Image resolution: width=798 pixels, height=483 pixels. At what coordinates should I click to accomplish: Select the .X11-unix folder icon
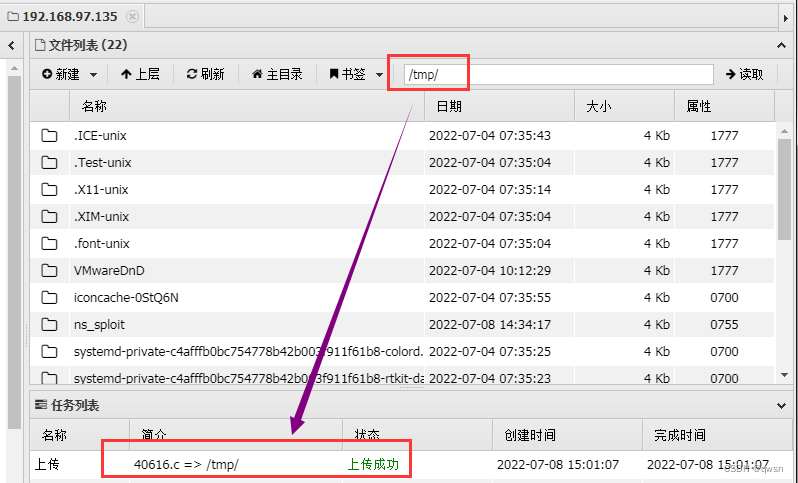tap(49, 189)
